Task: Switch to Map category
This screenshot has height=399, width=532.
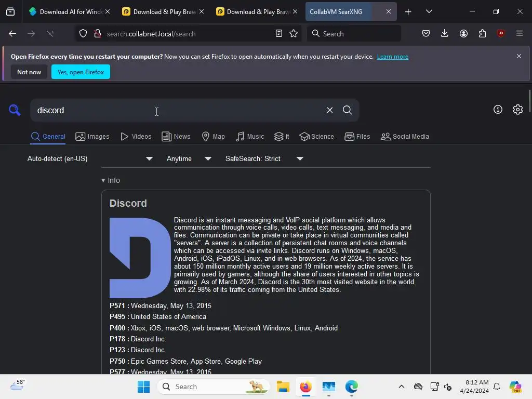Action: click(x=214, y=137)
